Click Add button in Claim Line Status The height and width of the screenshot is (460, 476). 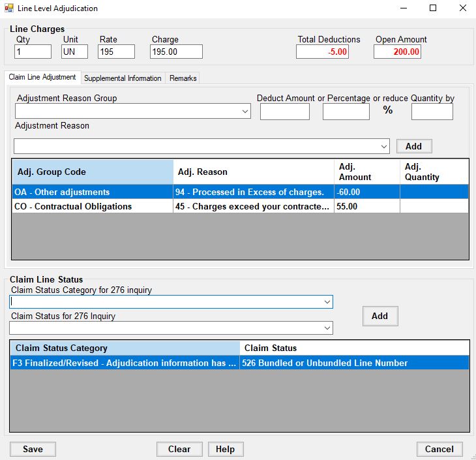[x=379, y=316]
